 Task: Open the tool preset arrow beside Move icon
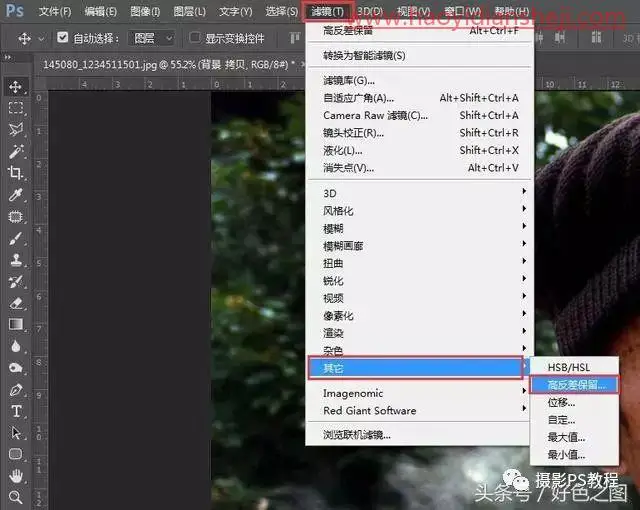(41, 39)
